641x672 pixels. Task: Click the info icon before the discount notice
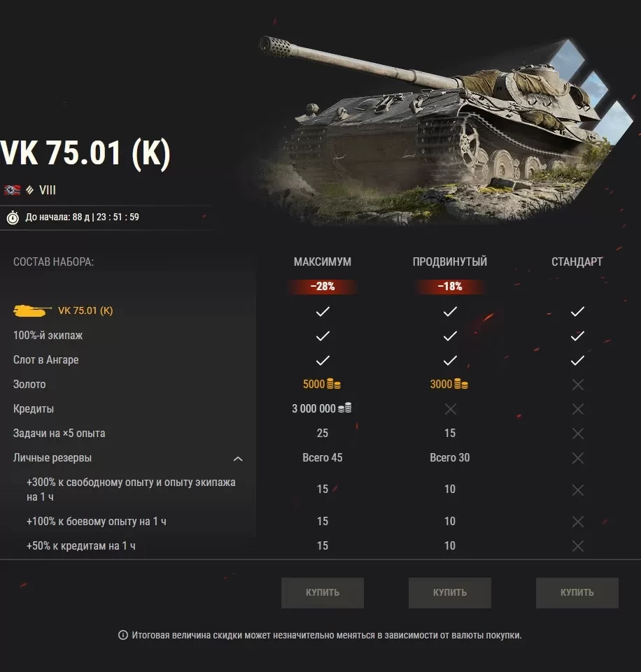[123, 635]
